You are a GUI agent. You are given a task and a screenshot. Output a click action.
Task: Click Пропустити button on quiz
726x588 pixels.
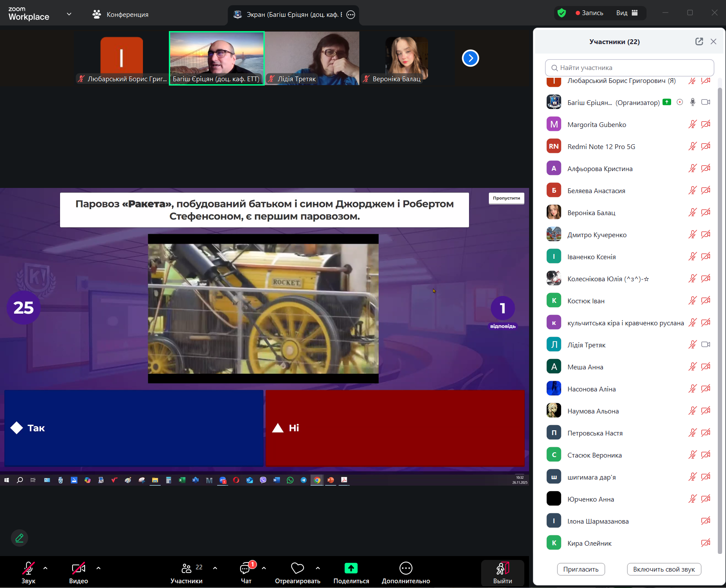coord(506,198)
